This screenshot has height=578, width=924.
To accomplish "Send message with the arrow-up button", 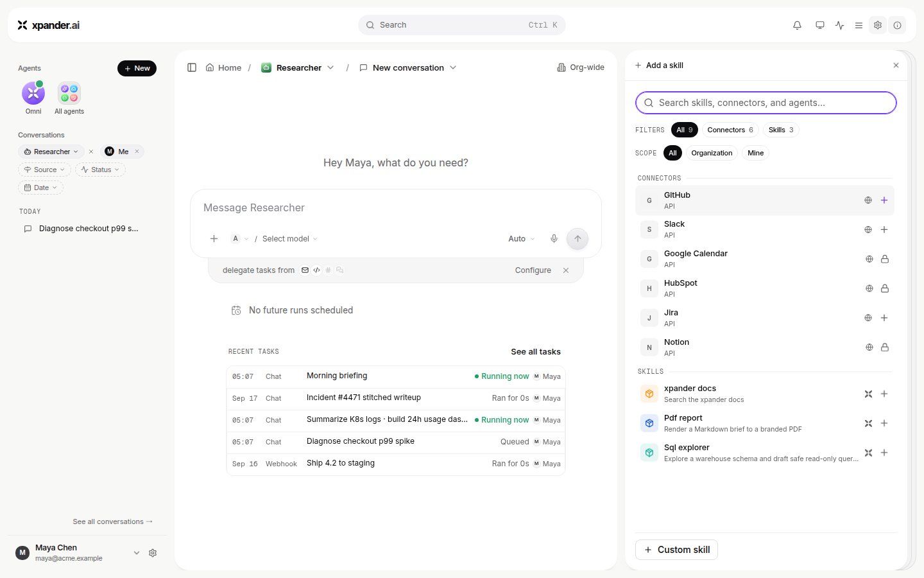I will [x=577, y=238].
